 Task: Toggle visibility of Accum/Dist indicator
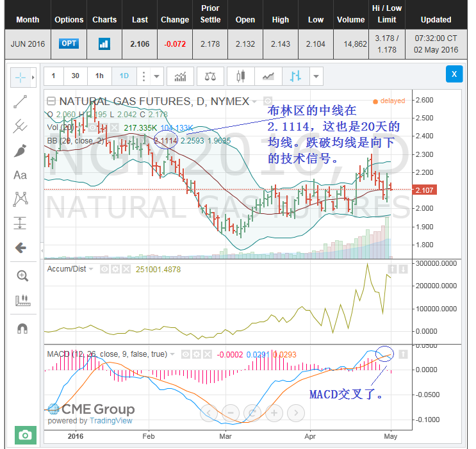106,269
